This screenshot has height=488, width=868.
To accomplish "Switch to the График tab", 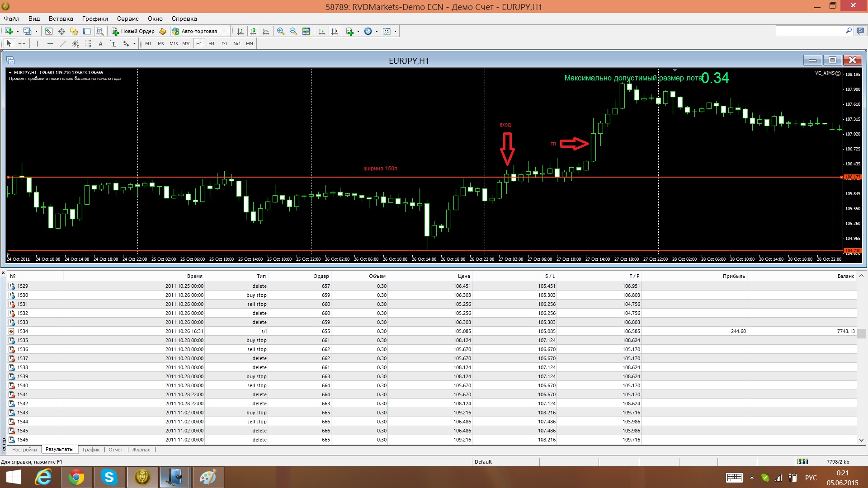I will tap(91, 450).
